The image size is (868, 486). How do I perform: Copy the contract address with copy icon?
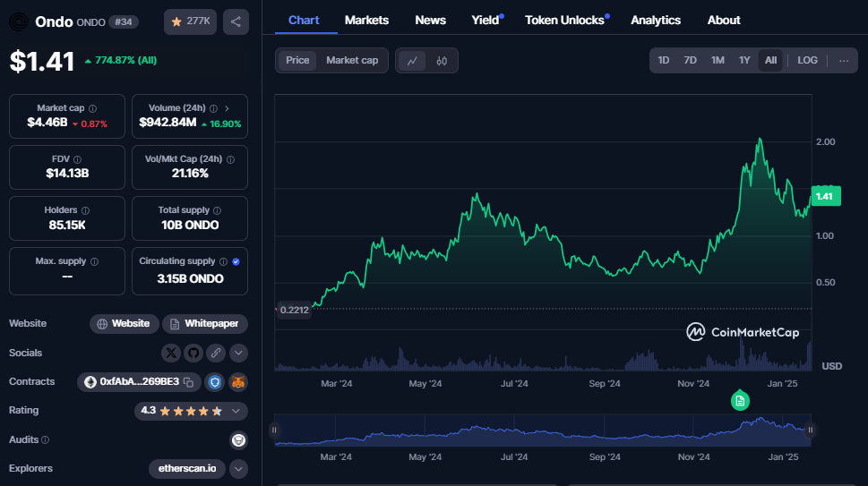[188, 382]
